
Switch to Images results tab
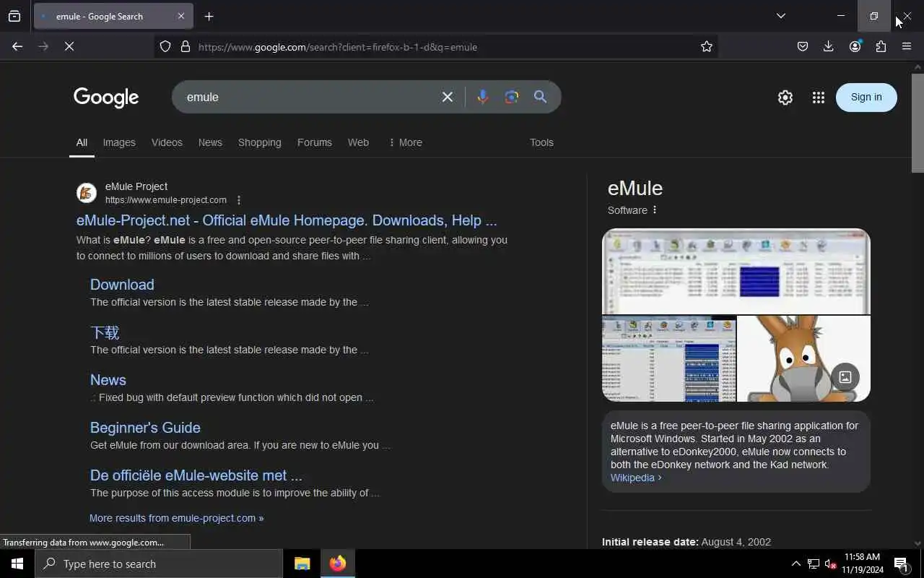pyautogui.click(x=119, y=142)
